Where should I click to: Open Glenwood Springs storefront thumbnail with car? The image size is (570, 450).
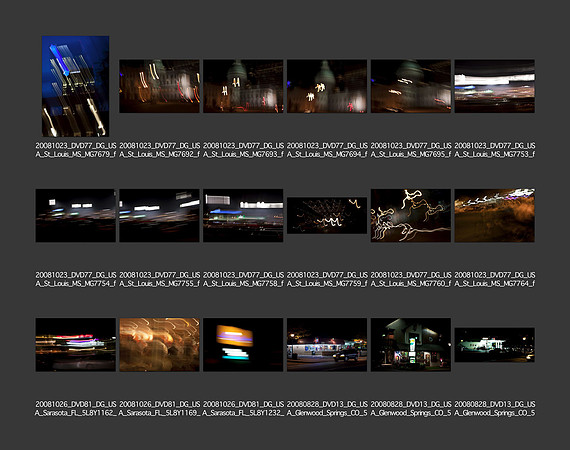(x=327, y=345)
